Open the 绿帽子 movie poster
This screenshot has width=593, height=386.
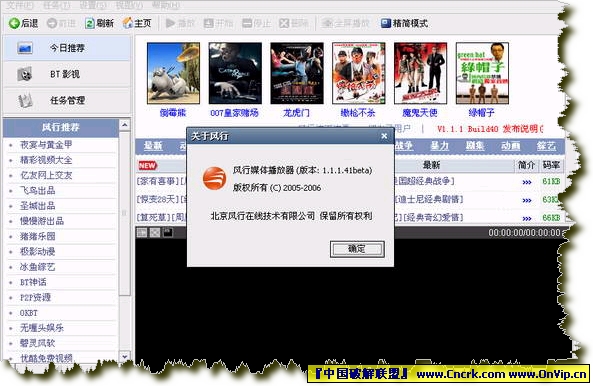click(482, 73)
